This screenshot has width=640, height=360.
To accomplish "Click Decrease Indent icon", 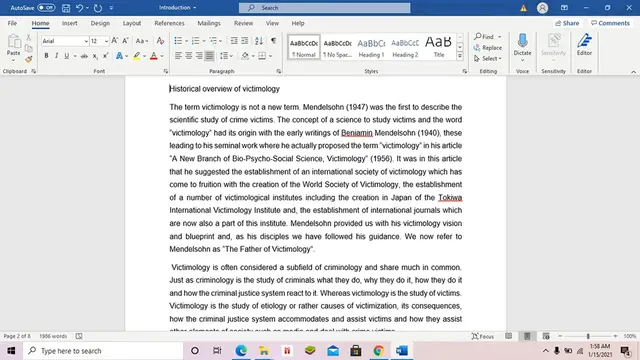I will (x=234, y=40).
